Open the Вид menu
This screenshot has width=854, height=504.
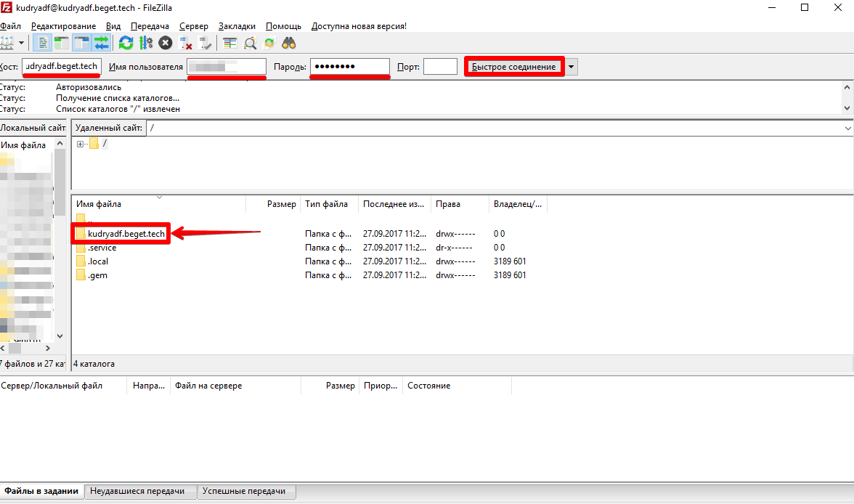[113, 26]
